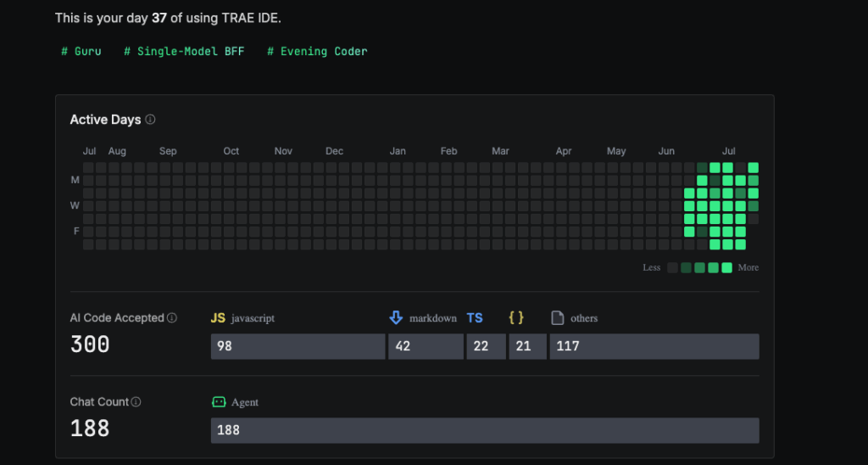Click the markdown language label
This screenshot has height=465, width=868.
point(433,318)
